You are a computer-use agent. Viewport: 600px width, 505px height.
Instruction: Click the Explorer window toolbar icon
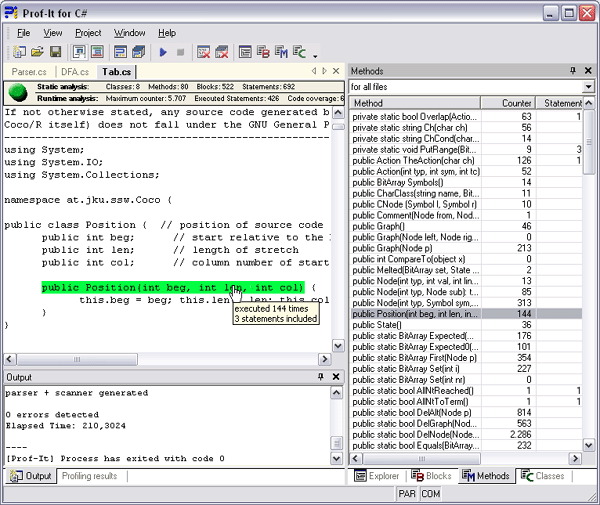tap(245, 52)
